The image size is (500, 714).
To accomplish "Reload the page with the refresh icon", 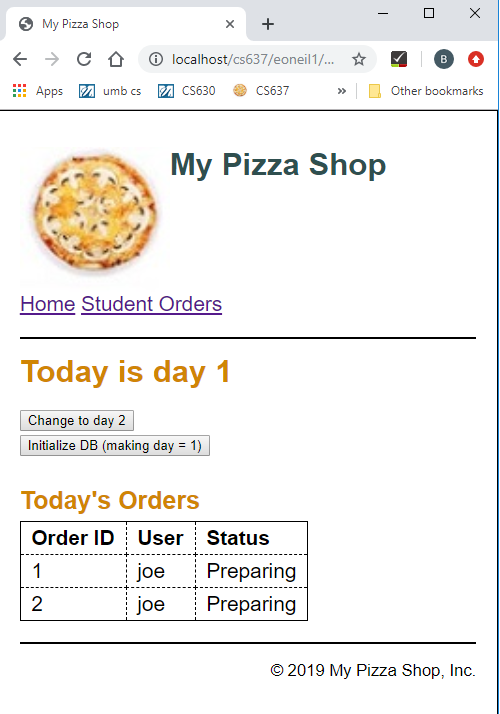I will coord(84,59).
